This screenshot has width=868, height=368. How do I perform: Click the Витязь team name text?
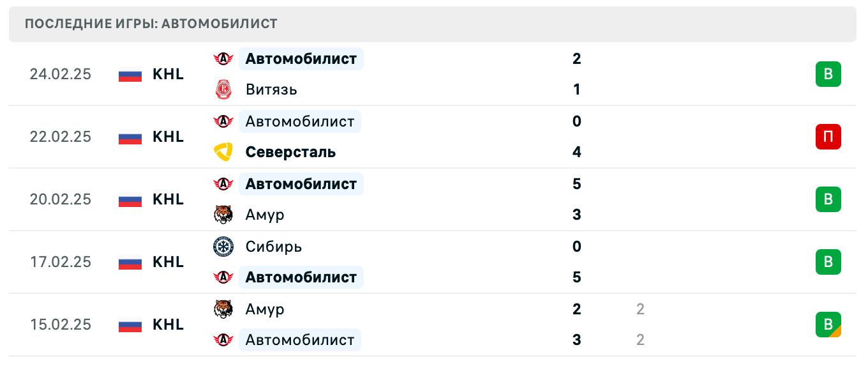click(x=271, y=89)
